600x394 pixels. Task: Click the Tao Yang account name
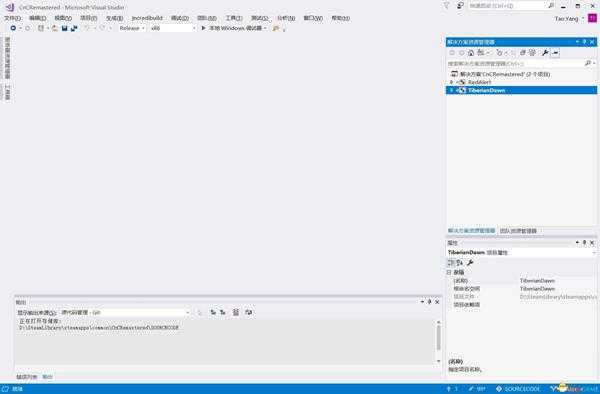(x=567, y=18)
